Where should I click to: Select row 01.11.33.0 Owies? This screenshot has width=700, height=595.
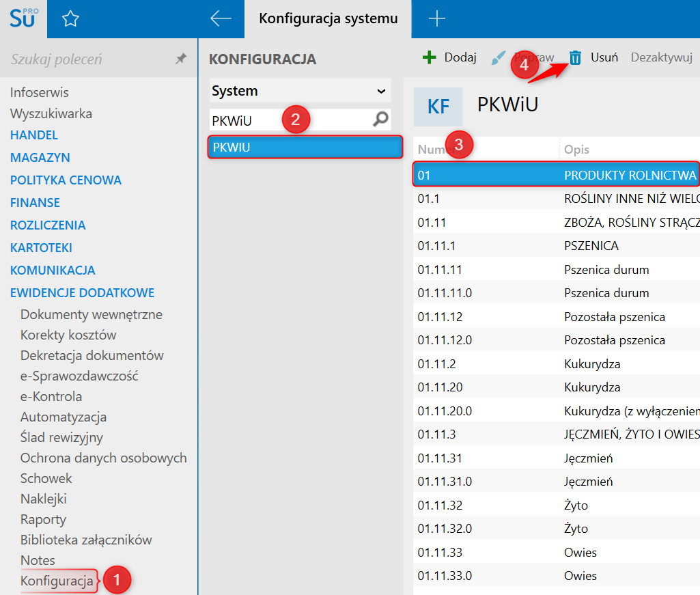557,575
